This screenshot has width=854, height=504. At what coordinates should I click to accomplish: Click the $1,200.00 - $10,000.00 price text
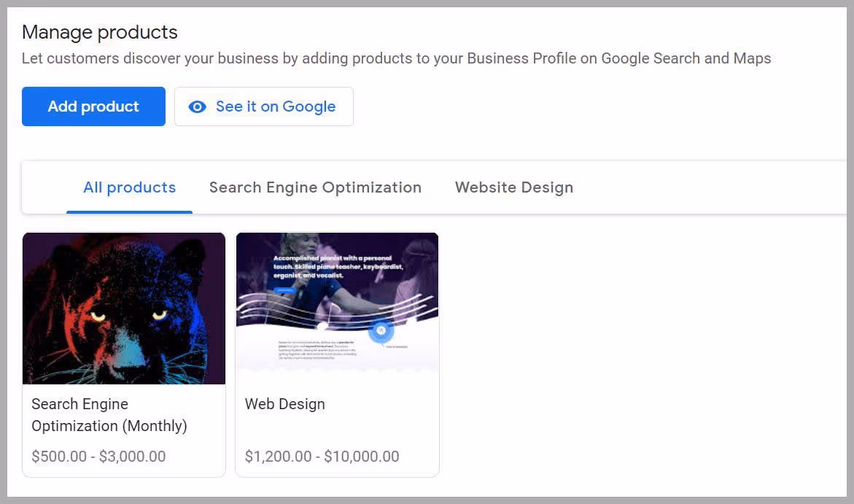click(322, 455)
